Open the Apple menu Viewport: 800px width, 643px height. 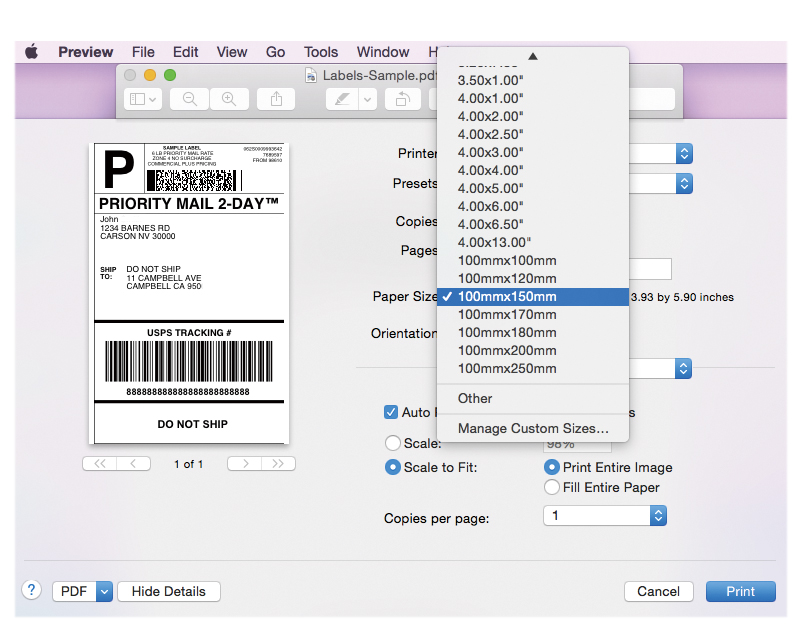point(32,52)
